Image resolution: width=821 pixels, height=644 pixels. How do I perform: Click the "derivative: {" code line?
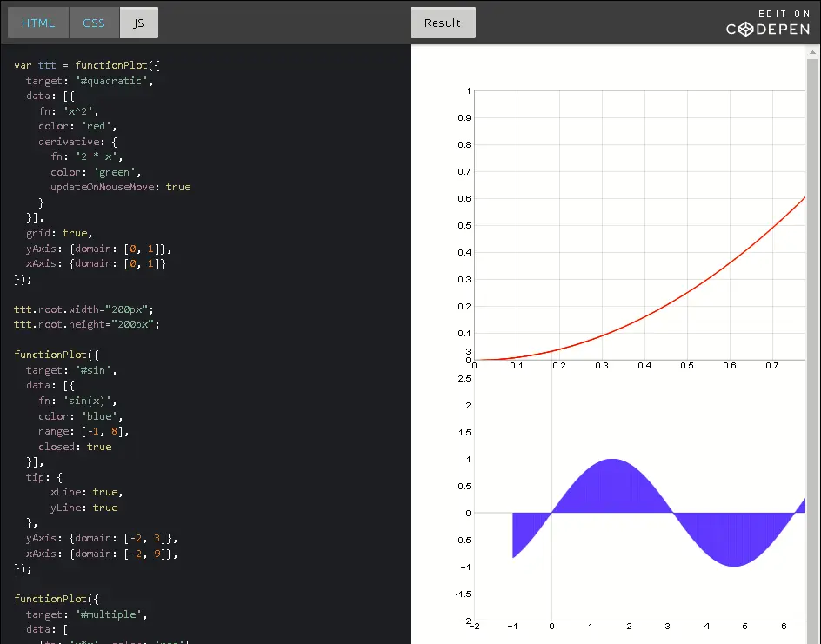(77, 142)
